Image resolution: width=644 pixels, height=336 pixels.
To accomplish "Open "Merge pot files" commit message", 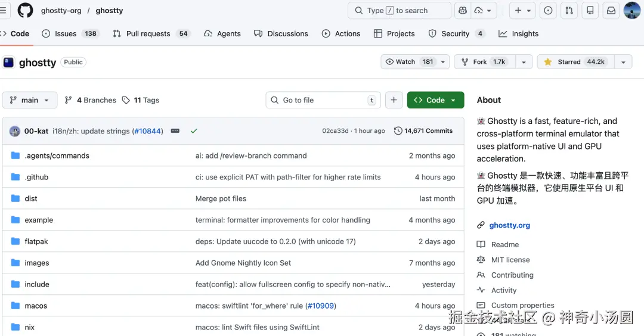I will 221,198.
